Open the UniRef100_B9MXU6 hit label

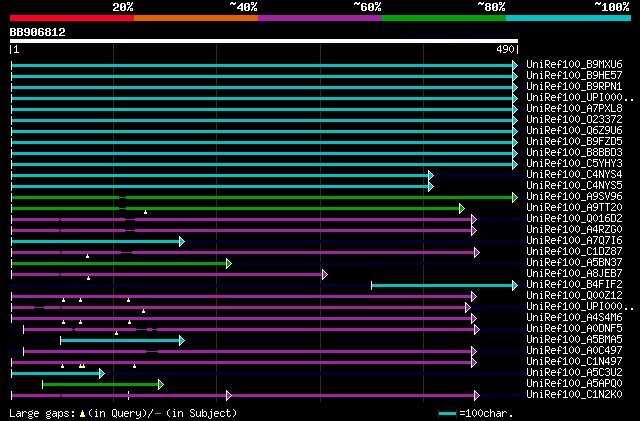[x=574, y=65]
